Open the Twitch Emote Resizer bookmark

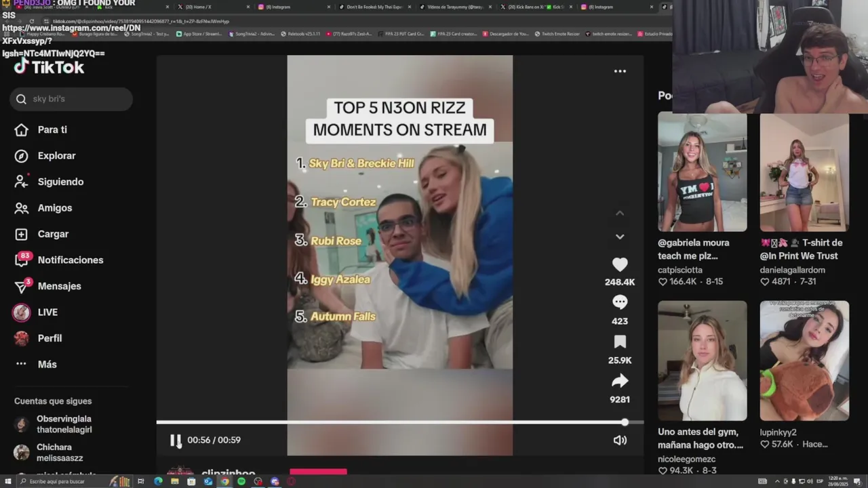pos(557,34)
